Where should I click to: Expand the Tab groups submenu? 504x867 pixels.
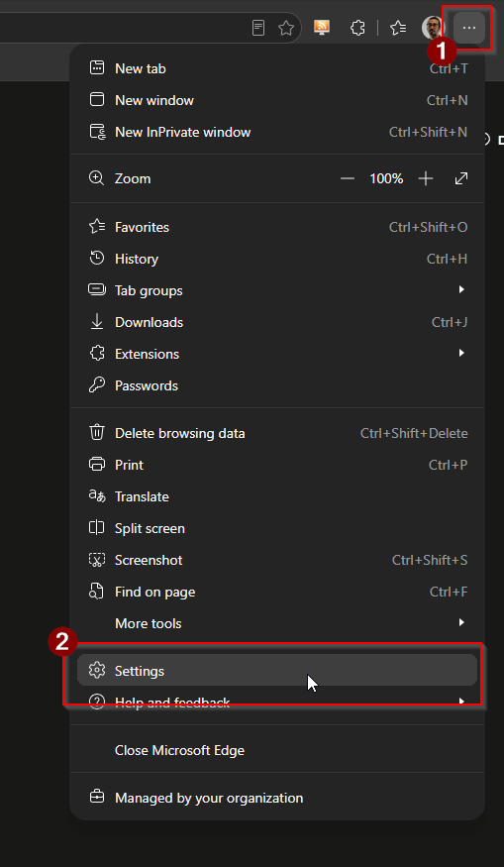[277, 290]
